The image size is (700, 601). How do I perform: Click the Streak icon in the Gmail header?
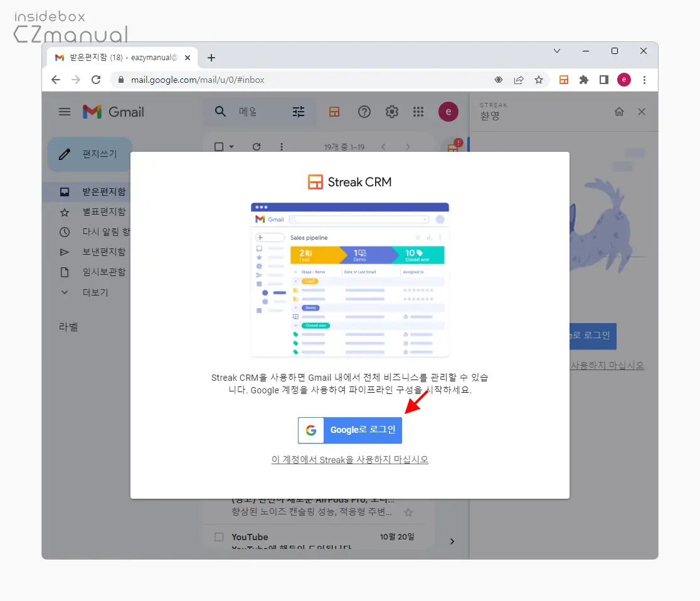pyautogui.click(x=334, y=112)
